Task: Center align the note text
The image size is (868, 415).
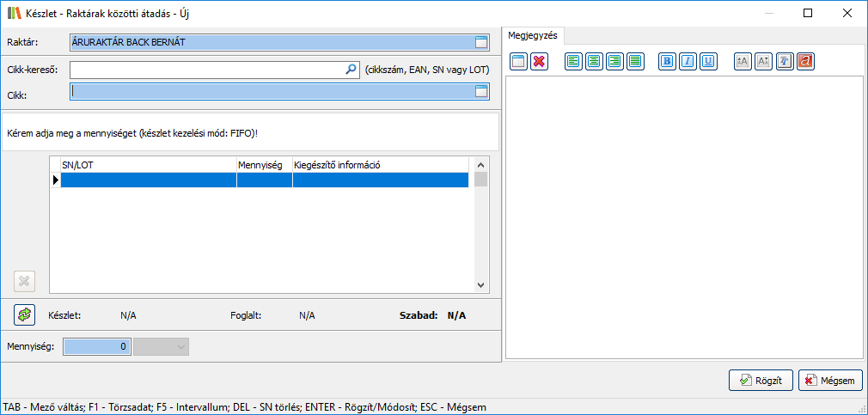Action: (x=594, y=61)
